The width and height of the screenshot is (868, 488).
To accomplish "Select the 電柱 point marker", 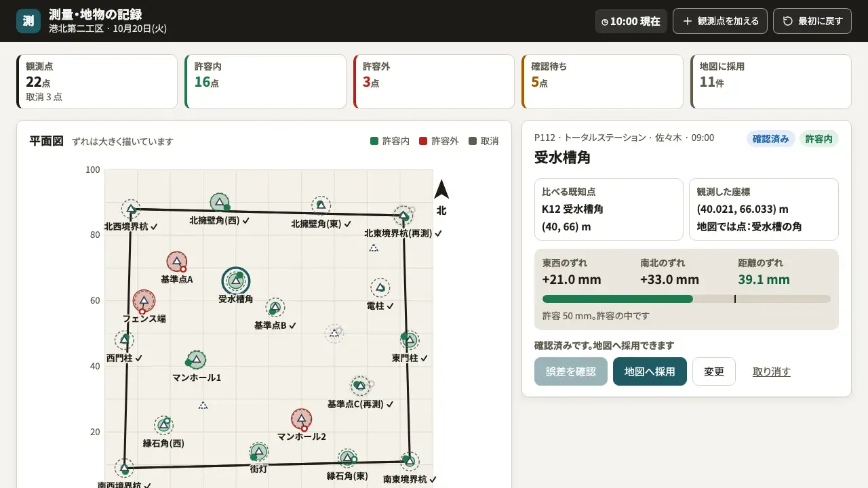I will click(380, 288).
